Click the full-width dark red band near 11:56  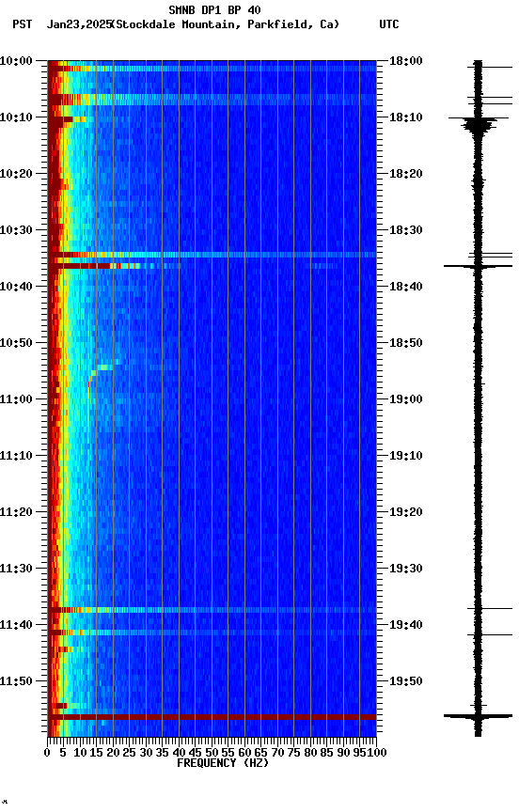pos(212,717)
